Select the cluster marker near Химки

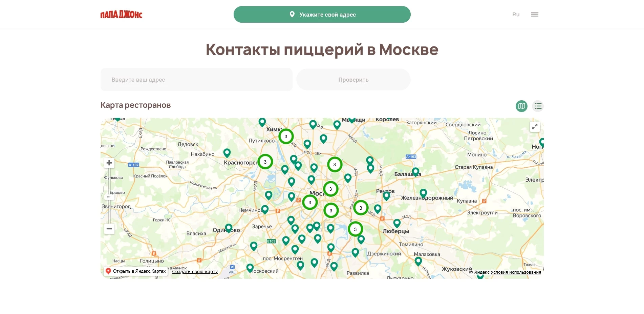286,137
